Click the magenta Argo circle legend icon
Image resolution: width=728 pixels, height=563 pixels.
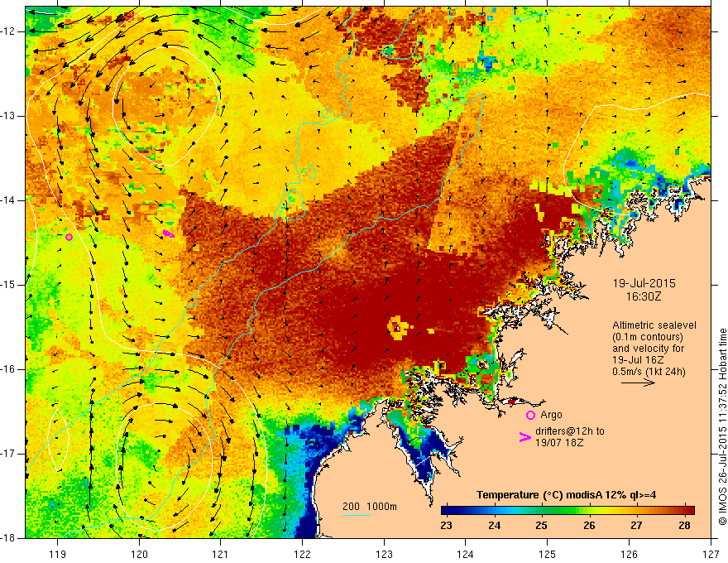point(530,415)
